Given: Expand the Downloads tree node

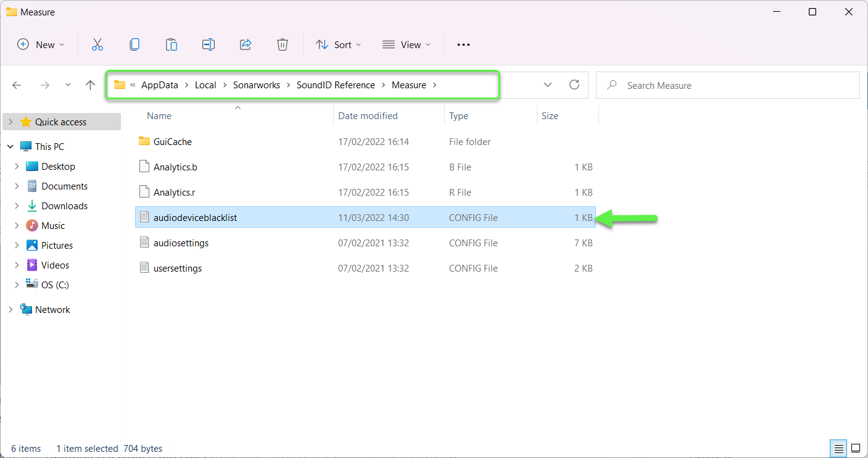Looking at the screenshot, I should pyautogui.click(x=17, y=206).
